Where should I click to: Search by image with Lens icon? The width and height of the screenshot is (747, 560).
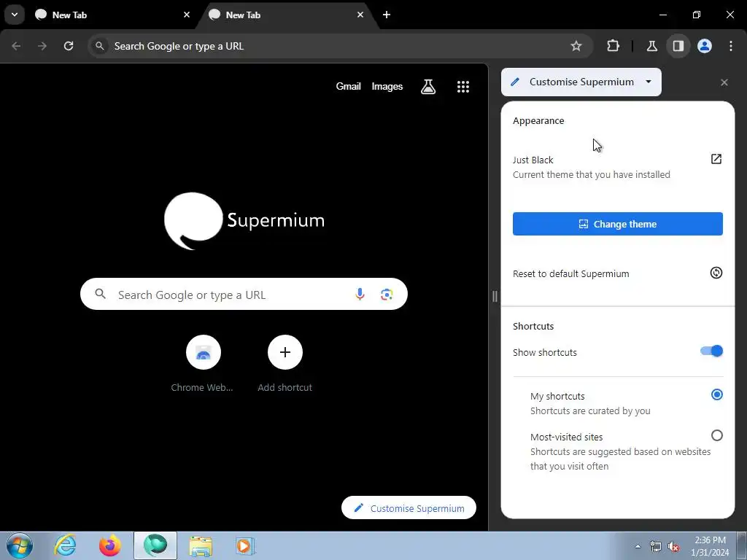point(387,295)
